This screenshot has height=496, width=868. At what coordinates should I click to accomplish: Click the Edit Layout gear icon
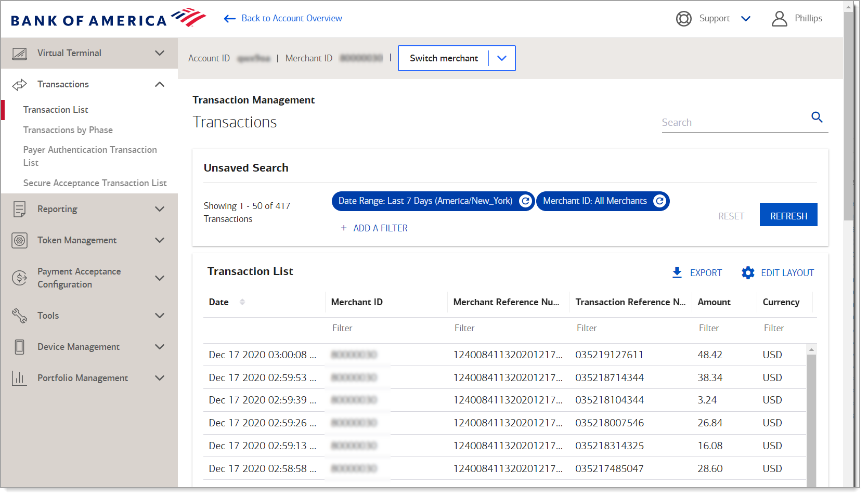point(748,273)
